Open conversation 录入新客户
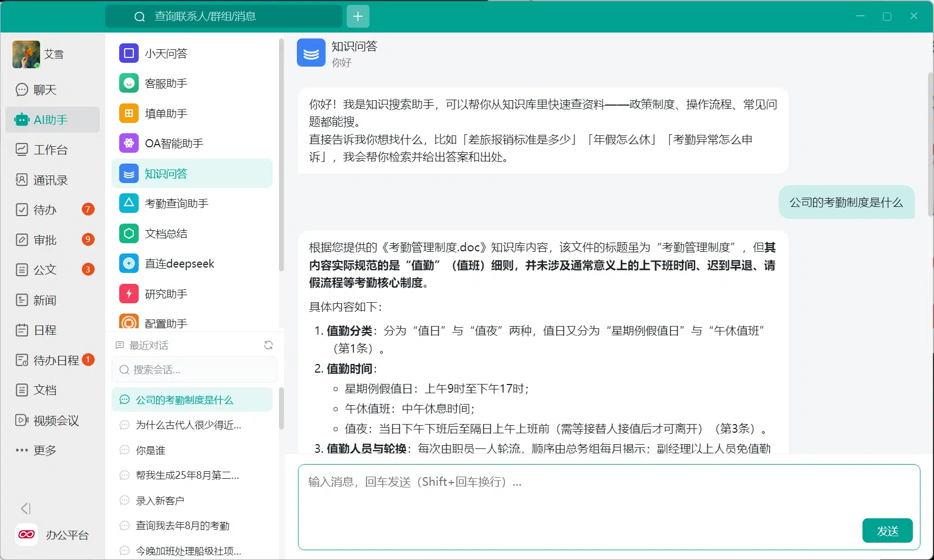Image resolution: width=934 pixels, height=560 pixels. pyautogui.click(x=192, y=500)
